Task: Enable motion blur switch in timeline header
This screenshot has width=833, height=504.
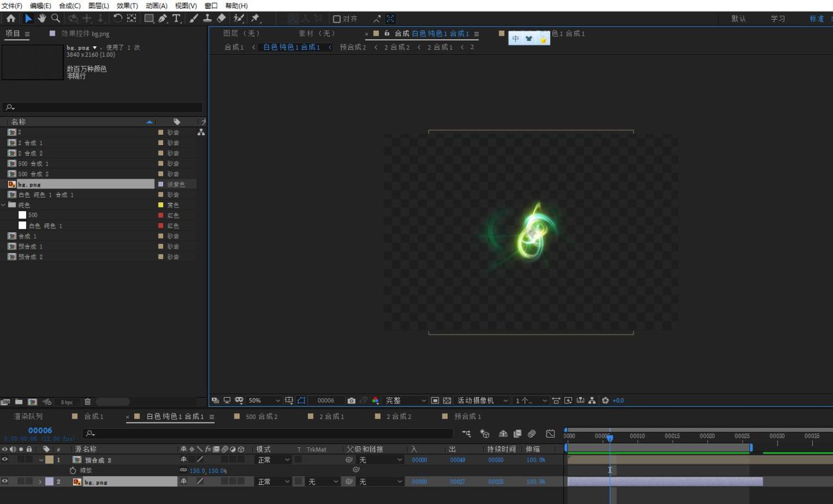Action: coord(532,433)
